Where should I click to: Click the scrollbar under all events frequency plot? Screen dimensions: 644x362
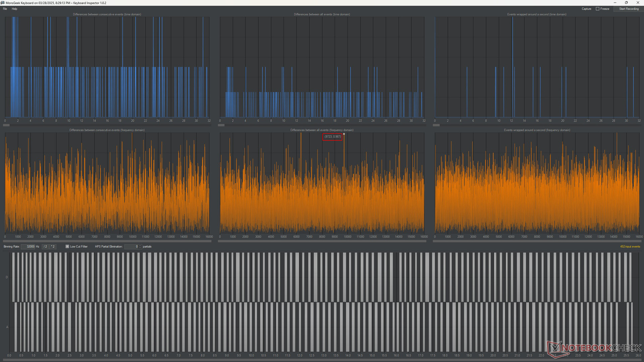pos(322,241)
